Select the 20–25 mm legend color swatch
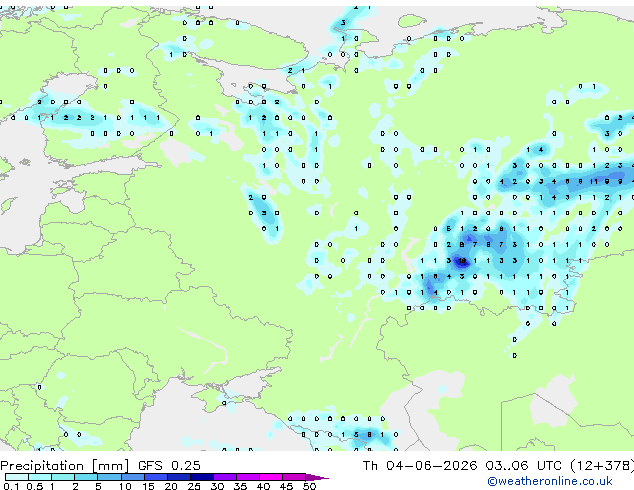 pyautogui.click(x=179, y=477)
